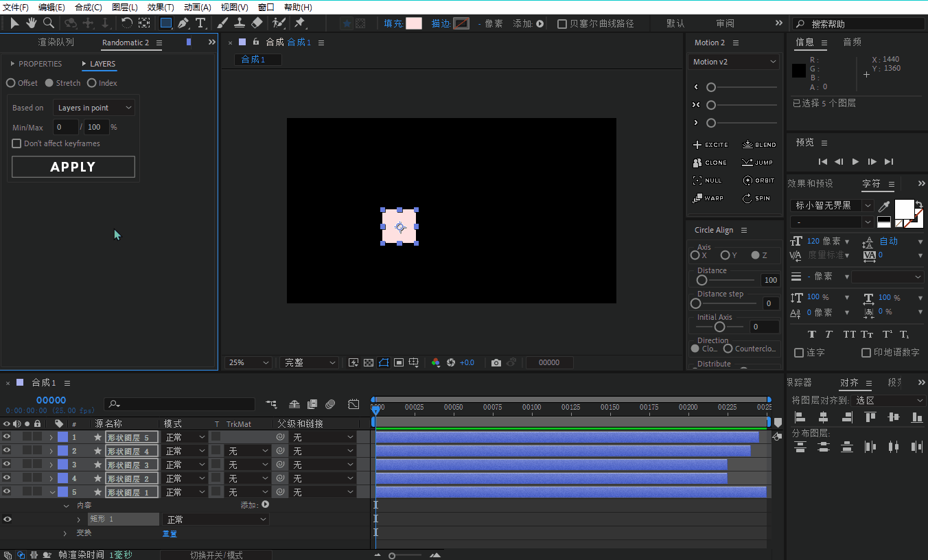The width and height of the screenshot is (928, 560).
Task: Collapse 形状图层 1 properties
Action: coord(52,492)
